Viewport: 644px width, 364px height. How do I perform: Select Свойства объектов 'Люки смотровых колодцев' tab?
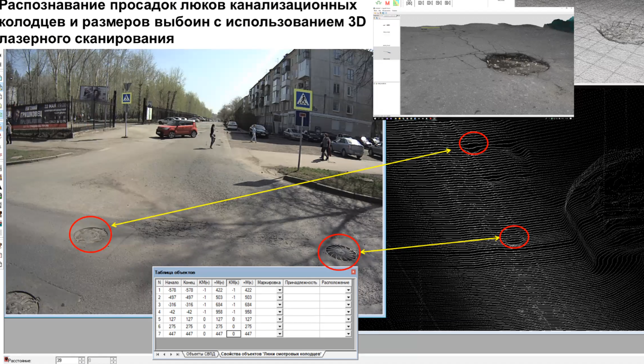pyautogui.click(x=271, y=354)
